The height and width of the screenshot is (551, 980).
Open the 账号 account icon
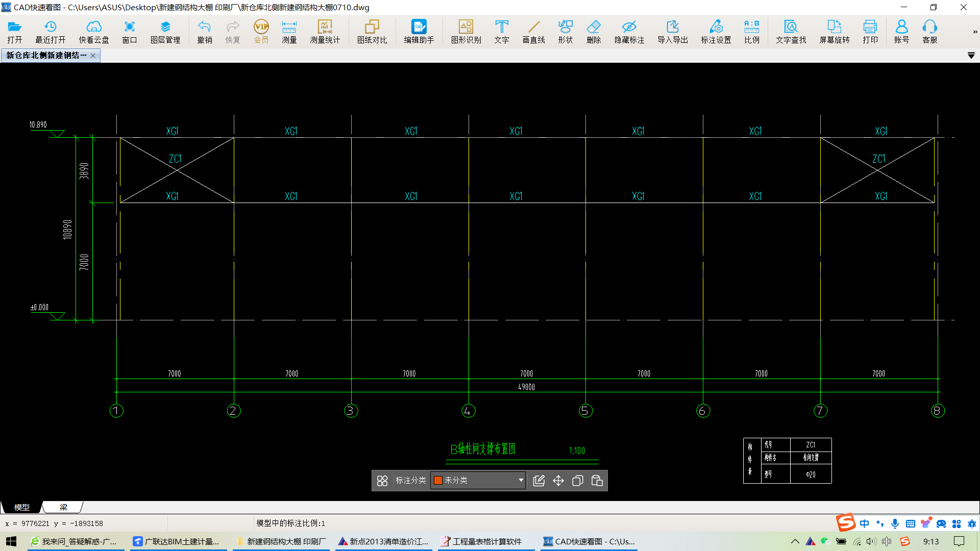pyautogui.click(x=901, y=32)
